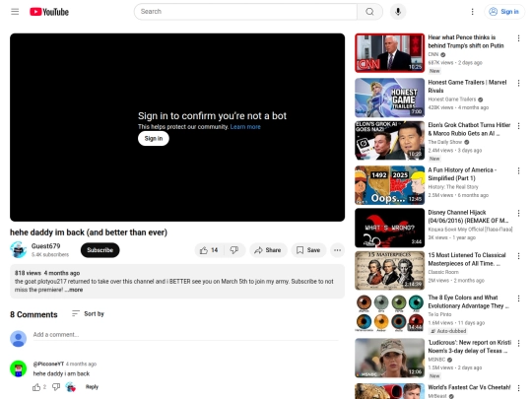The width and height of the screenshot is (532, 399).
Task: Open Disney Channel Hijack video thumbnail
Action: tap(389, 228)
